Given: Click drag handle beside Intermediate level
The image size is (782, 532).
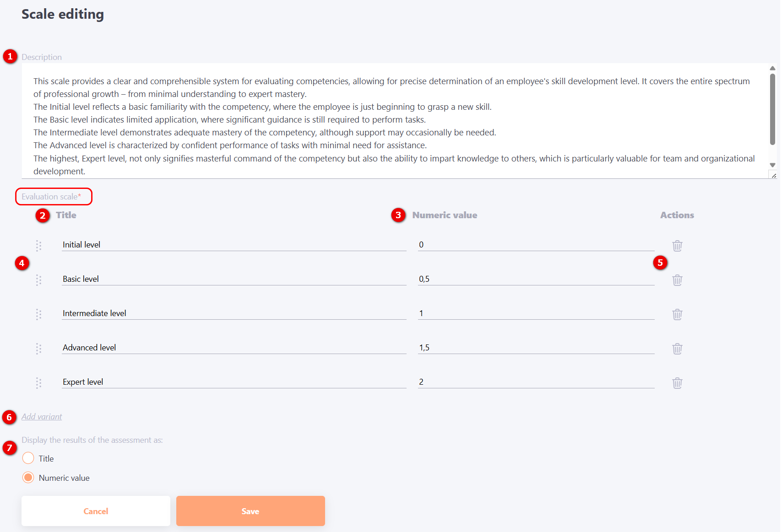Looking at the screenshot, I should 38,314.
